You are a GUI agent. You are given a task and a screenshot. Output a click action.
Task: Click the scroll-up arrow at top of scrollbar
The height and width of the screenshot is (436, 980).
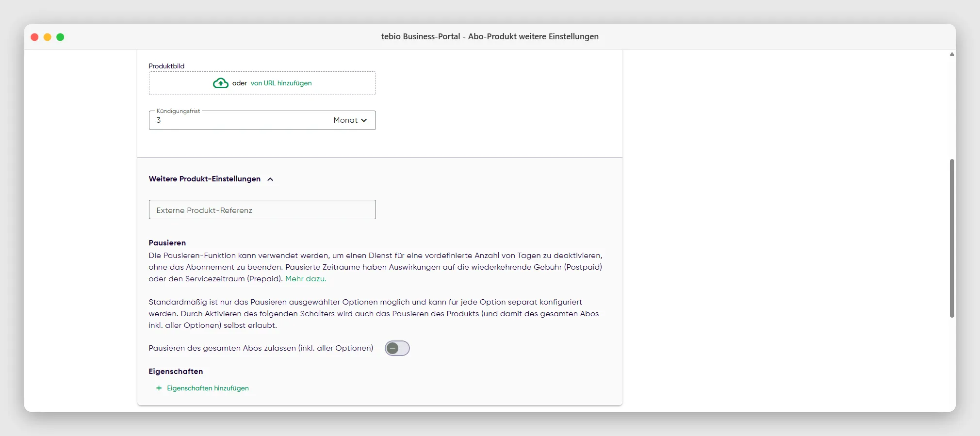tap(952, 54)
